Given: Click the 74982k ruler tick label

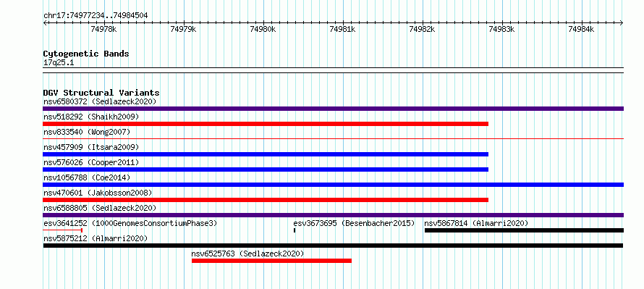Looking at the screenshot, I should 423,30.
